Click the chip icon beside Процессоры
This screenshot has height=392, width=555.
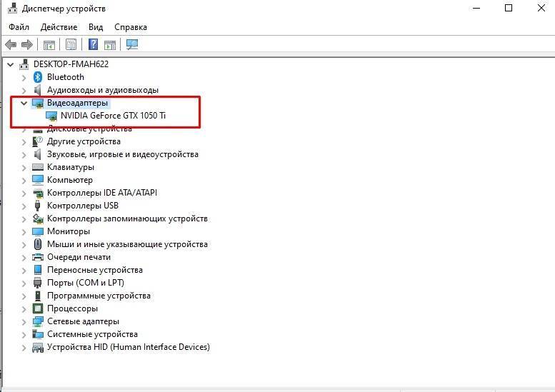(38, 308)
